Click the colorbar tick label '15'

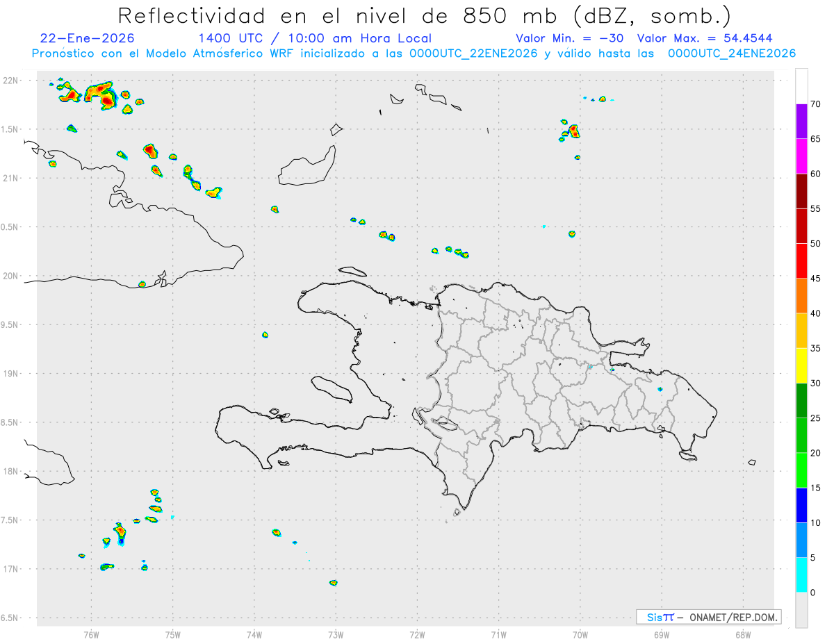(816, 488)
